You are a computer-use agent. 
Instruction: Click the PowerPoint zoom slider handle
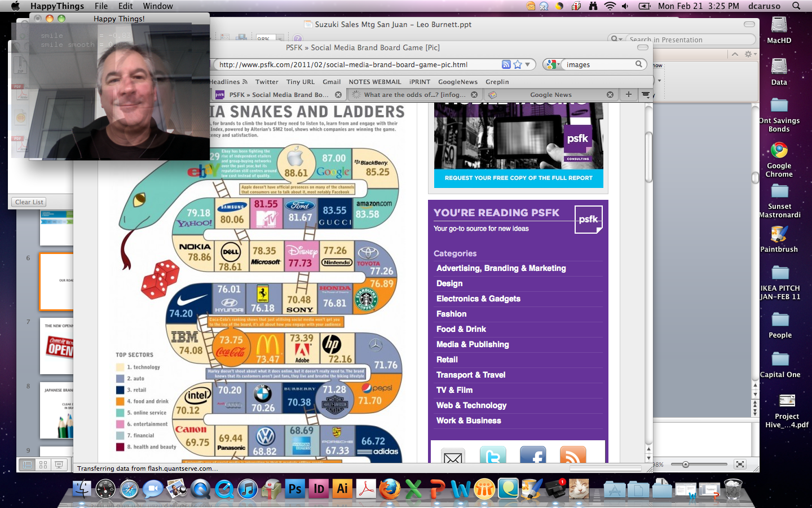(686, 465)
